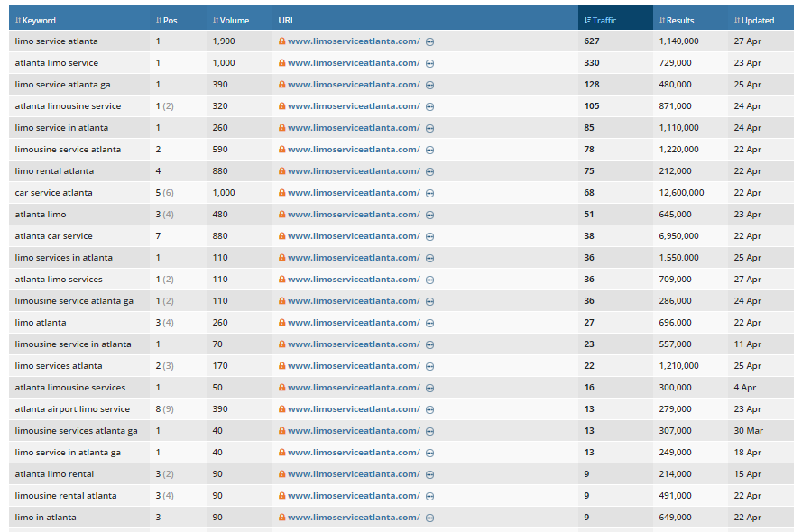Open more-options icon in 'atlanta limo service' row

[430, 63]
